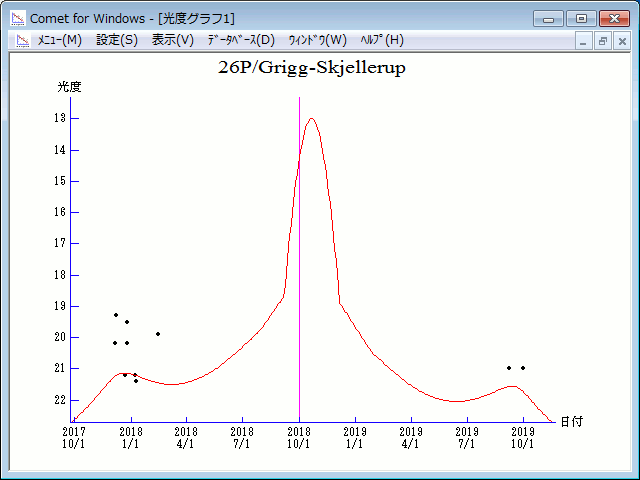Open the 設定(S) menu

click(x=117, y=40)
